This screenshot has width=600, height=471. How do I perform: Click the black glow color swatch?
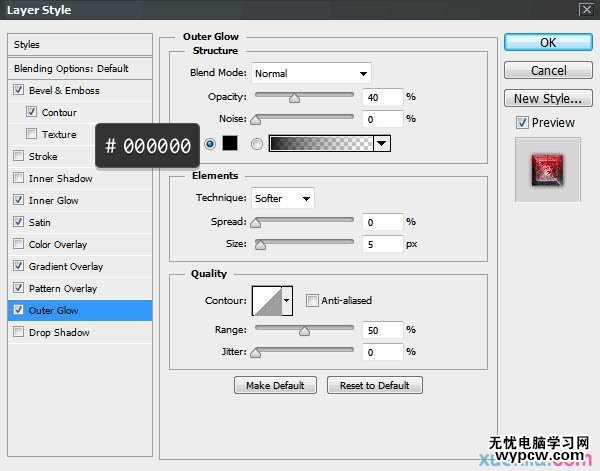pyautogui.click(x=230, y=143)
